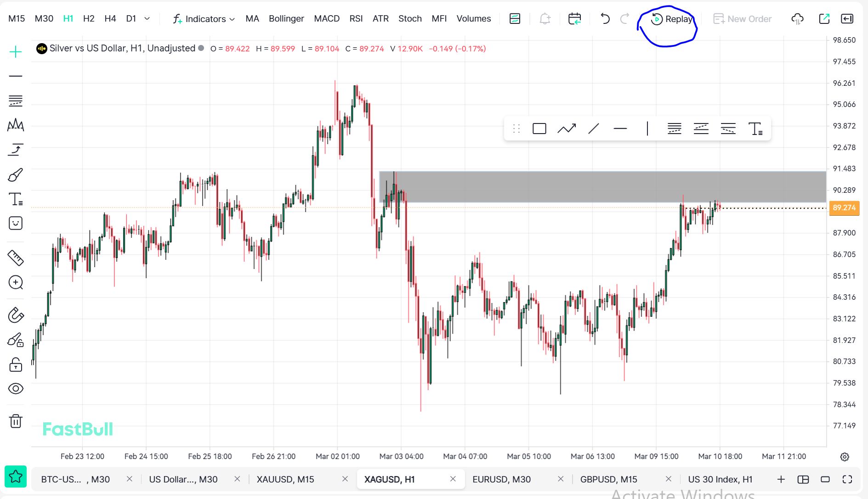The image size is (868, 499).
Task: Open the Indicators dropdown
Action: click(x=204, y=19)
